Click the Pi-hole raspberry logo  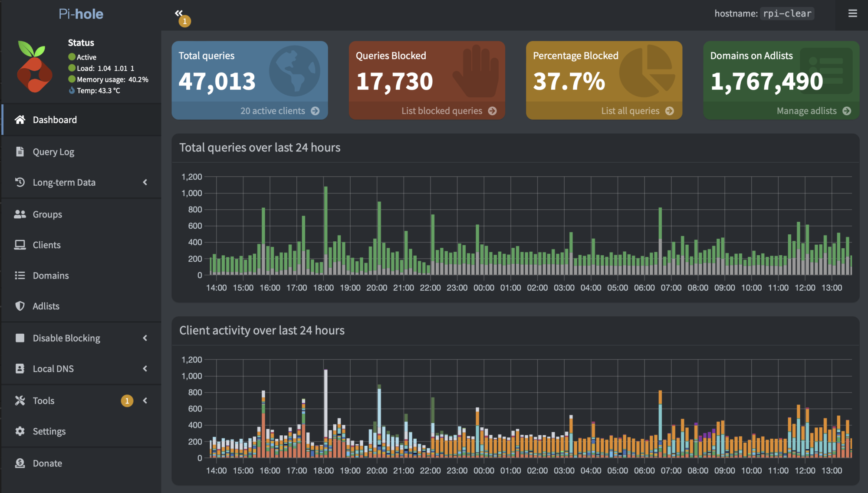[34, 66]
